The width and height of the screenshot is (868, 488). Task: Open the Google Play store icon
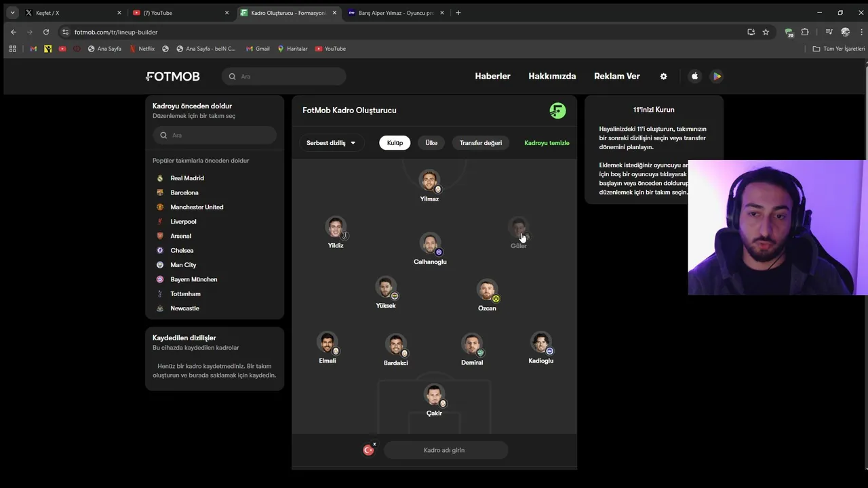coord(717,77)
